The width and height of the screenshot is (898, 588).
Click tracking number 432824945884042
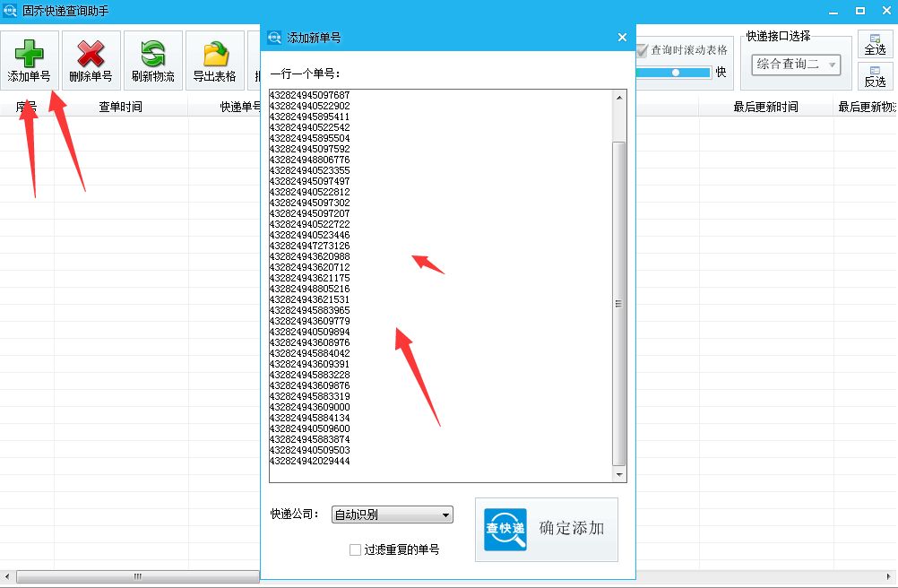coord(310,353)
